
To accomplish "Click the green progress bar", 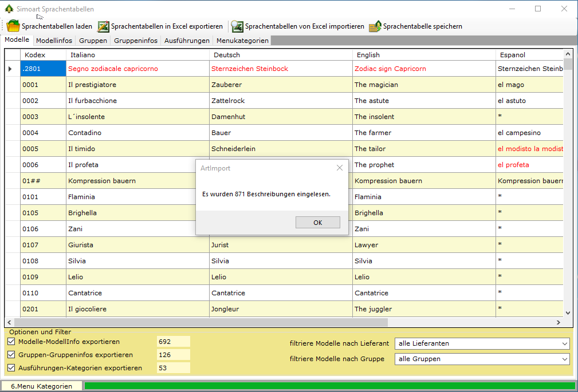I will click(x=329, y=386).
